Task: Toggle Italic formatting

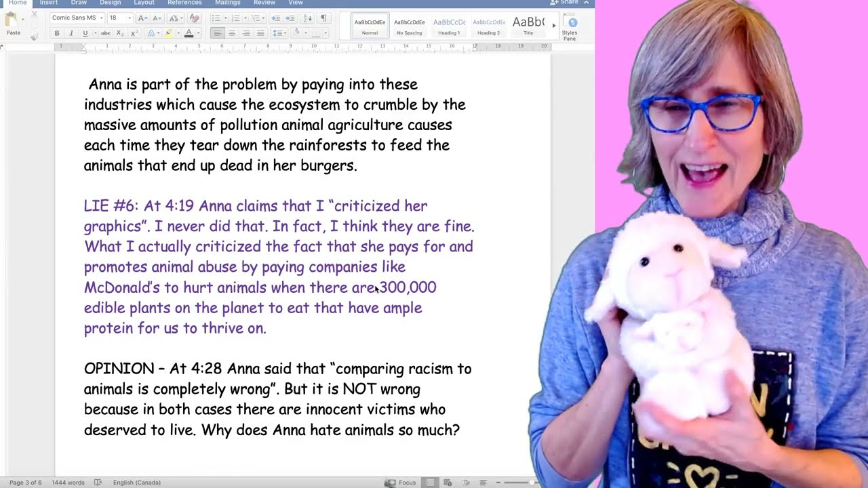Action: click(x=71, y=33)
